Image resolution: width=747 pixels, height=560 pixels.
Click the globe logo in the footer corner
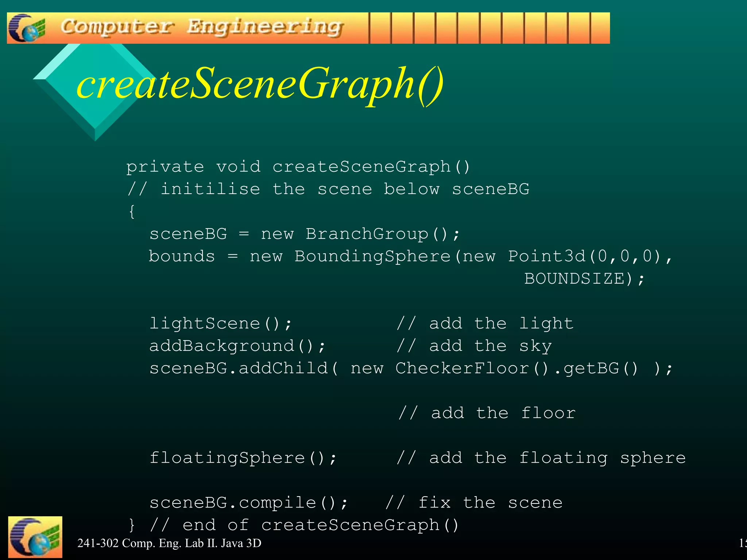click(35, 537)
